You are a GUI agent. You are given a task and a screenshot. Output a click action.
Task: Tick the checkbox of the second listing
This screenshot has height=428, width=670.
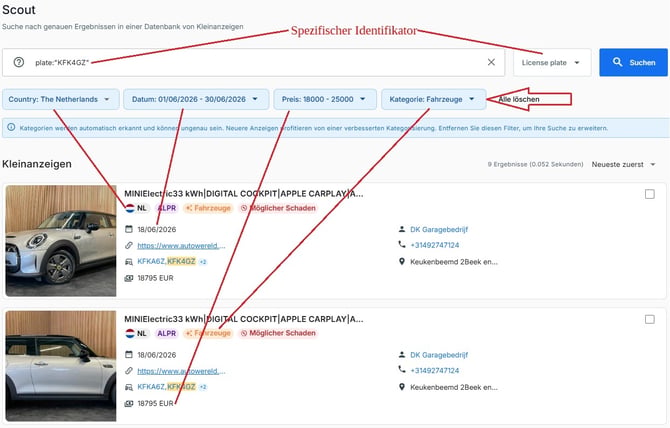coord(649,320)
